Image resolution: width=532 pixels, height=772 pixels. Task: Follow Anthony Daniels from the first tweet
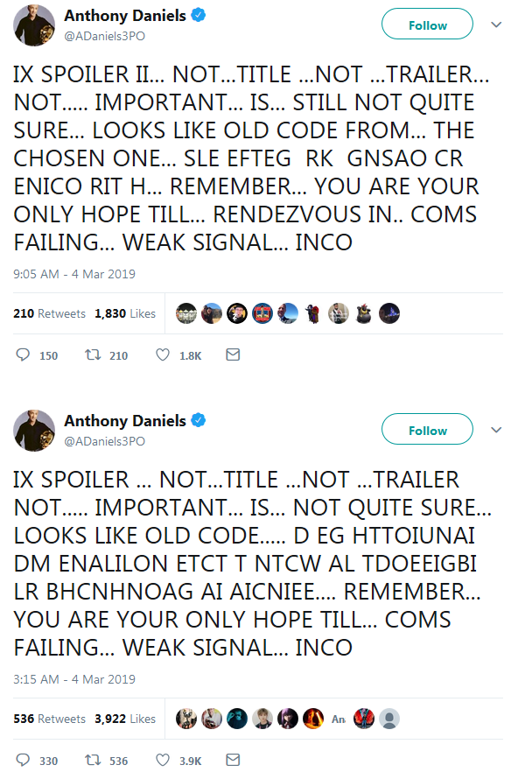click(427, 25)
